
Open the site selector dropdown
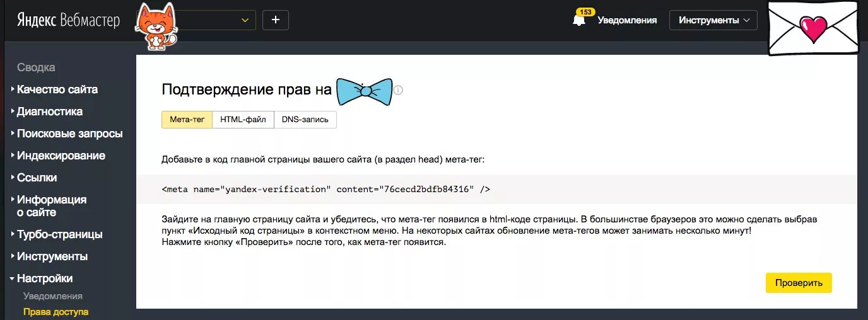[214, 20]
